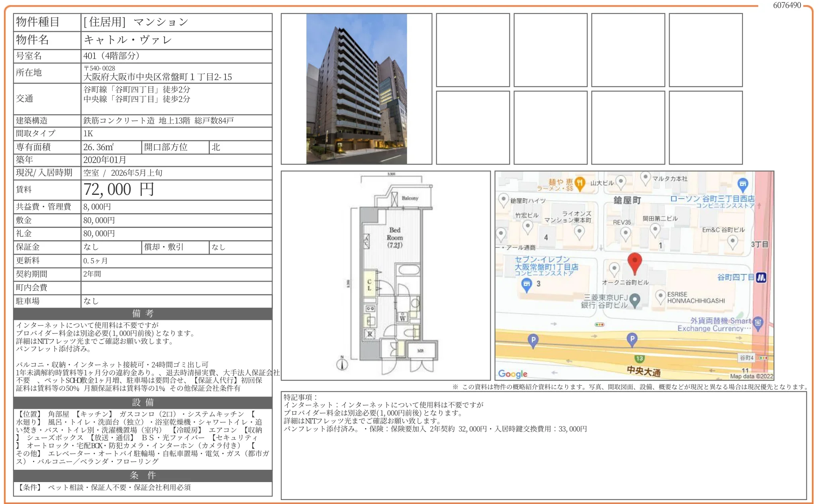This screenshot has height=504, width=819.
Task: Click the ESRISE HONMACHIHIGASHI map pin
Action: coord(660,296)
